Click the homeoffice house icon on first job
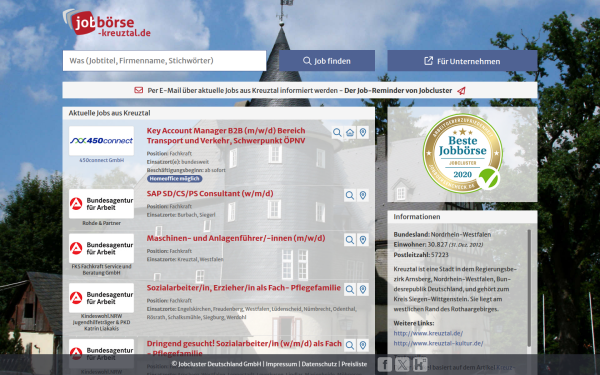This screenshot has height=375, width=600. tap(350, 133)
